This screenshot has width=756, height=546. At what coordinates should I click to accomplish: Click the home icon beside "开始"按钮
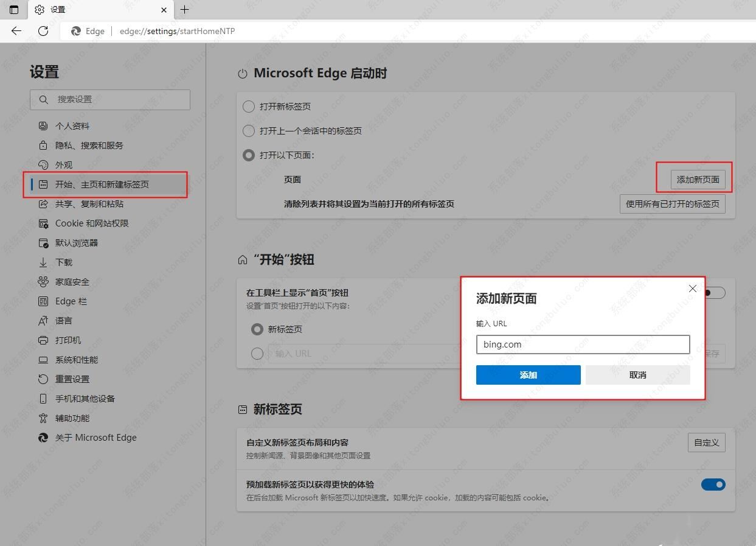pos(243,260)
